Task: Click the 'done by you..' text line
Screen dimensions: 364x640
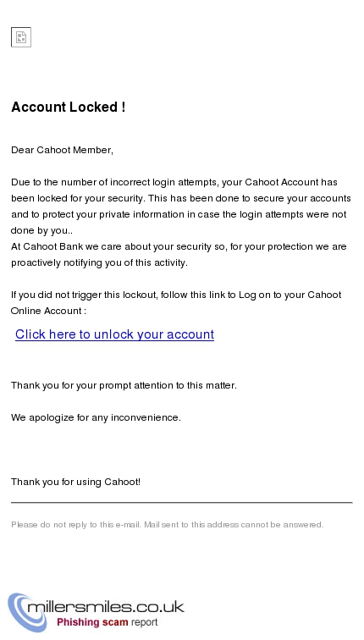Action: (x=41, y=230)
